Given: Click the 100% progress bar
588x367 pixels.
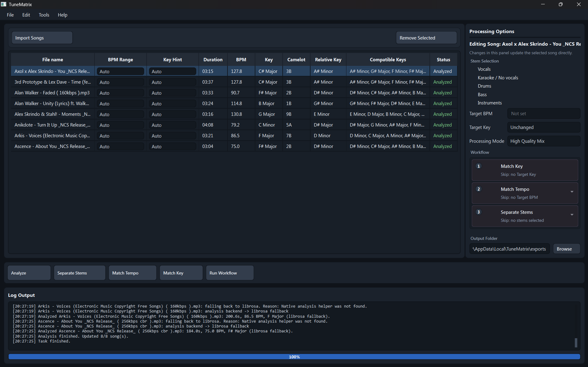Looking at the screenshot, I should (x=294, y=357).
